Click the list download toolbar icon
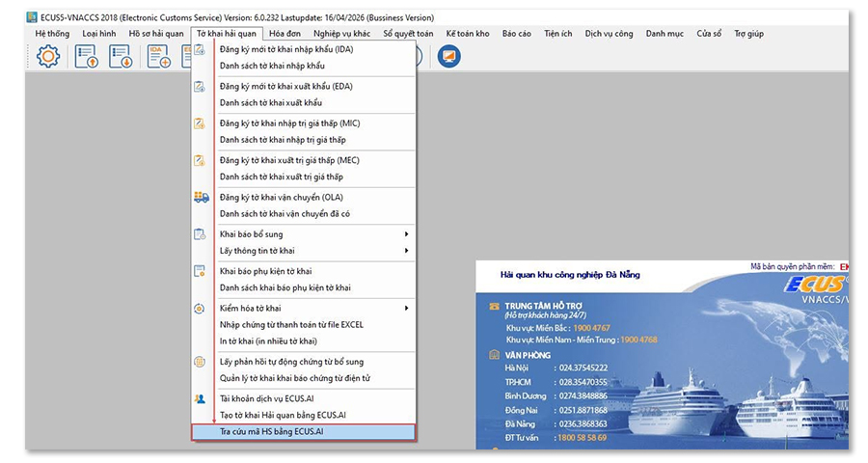The width and height of the screenshot is (868, 463). point(121,57)
